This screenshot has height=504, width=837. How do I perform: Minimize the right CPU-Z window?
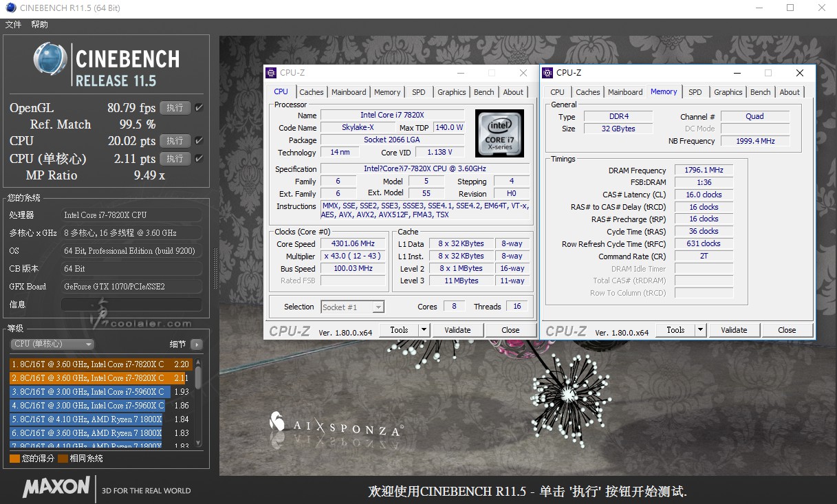738,73
